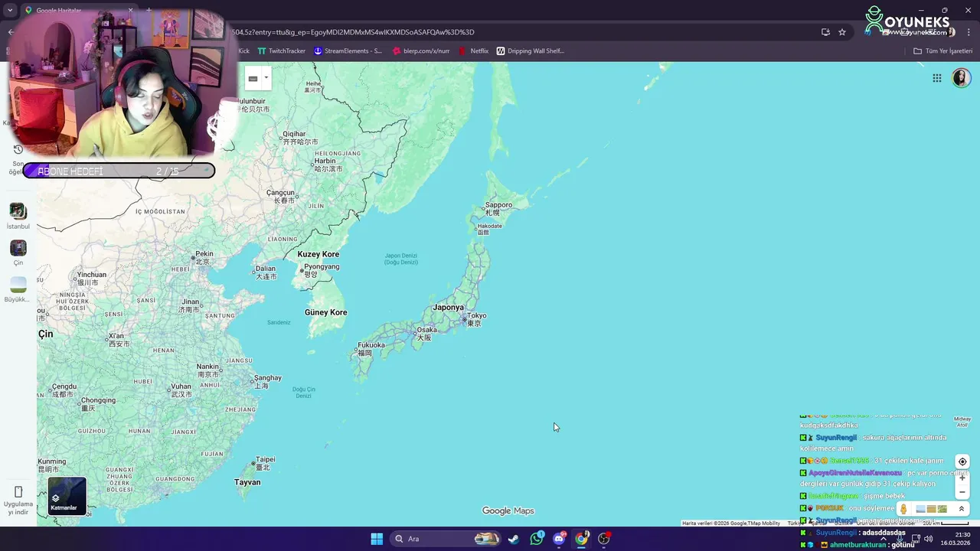This screenshot has height=551, width=980.
Task: Open the Katmanlar layers thumbnail
Action: 67,496
